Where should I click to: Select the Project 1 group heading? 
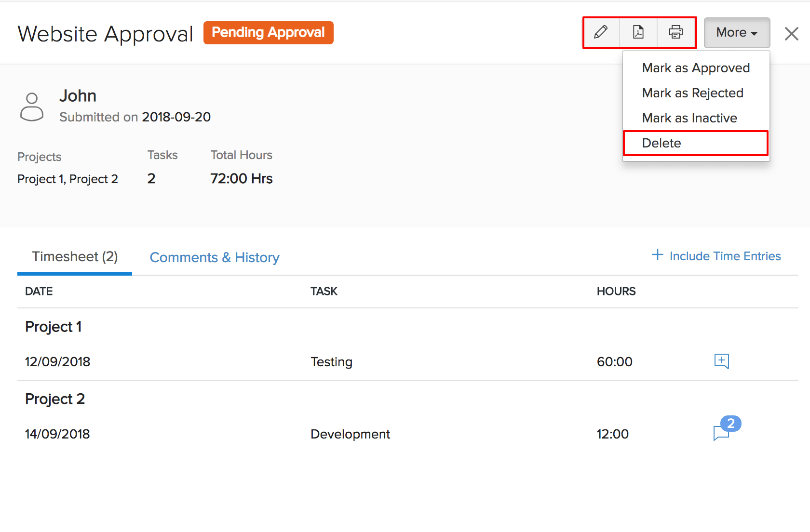click(53, 327)
